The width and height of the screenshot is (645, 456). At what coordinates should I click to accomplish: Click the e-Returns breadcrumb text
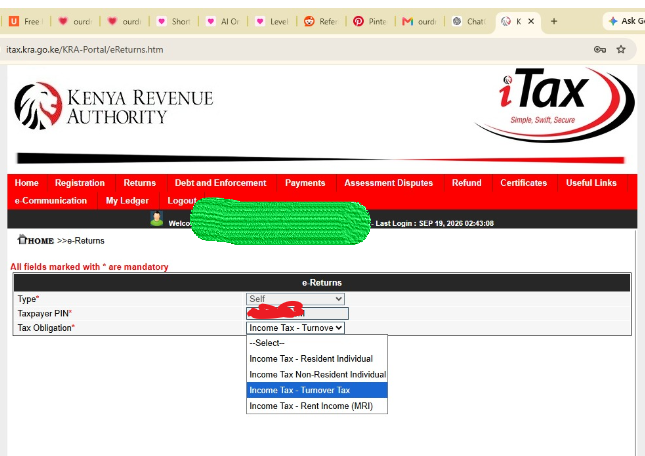[86, 241]
